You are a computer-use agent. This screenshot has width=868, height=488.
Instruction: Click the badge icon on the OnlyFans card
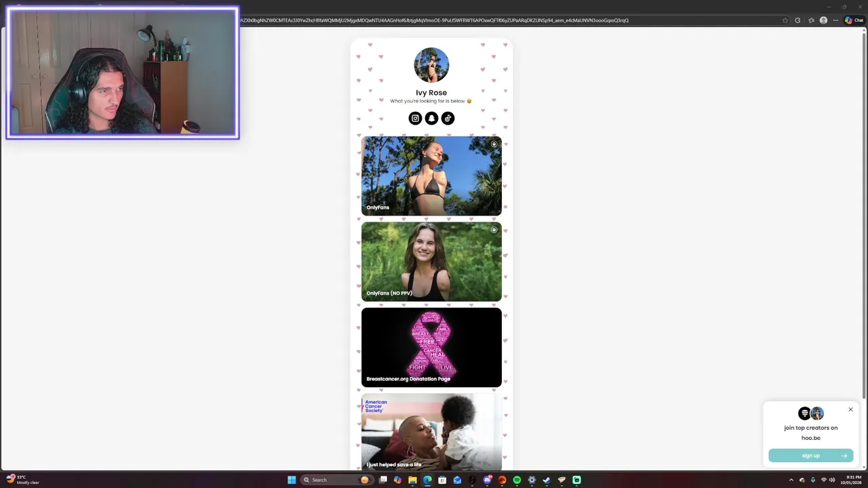pos(494,144)
